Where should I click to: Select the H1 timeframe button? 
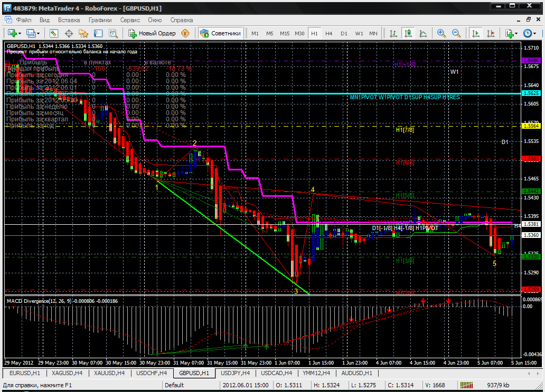point(314,33)
